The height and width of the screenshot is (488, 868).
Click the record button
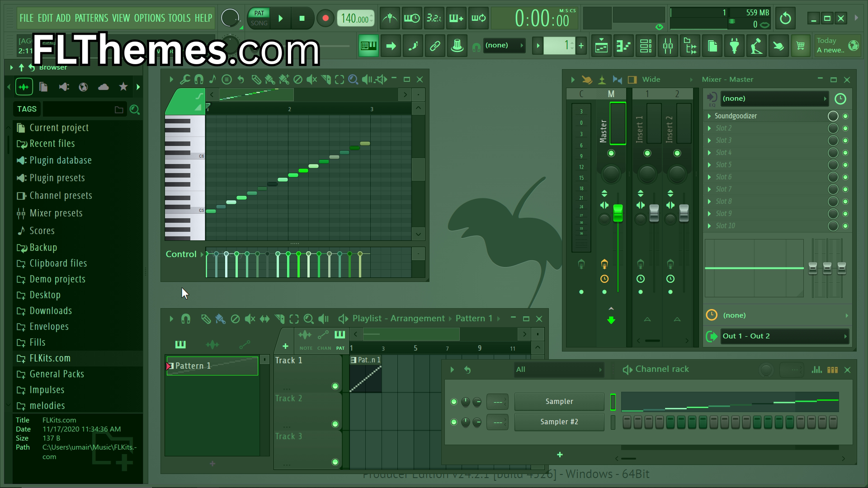[325, 19]
